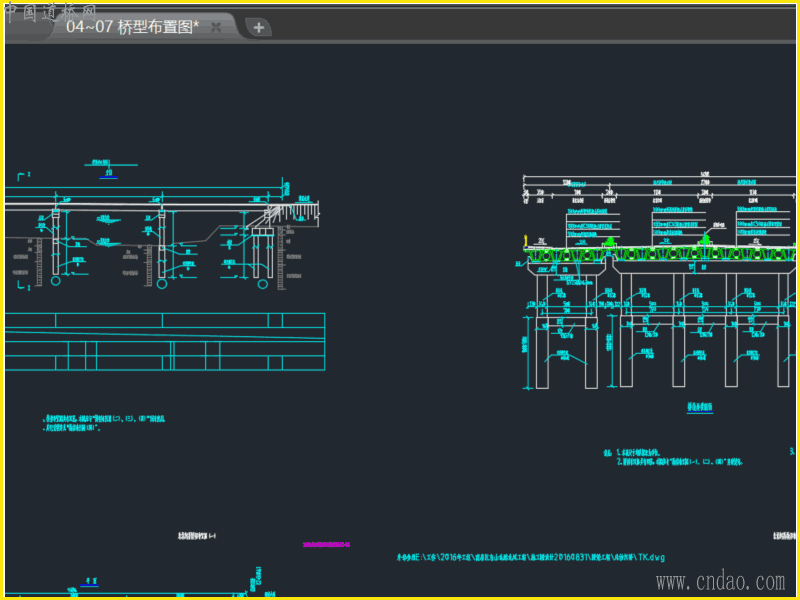This screenshot has height=600, width=800.
Task: Click the 中国道桥网 watermark logo
Action: click(48, 12)
